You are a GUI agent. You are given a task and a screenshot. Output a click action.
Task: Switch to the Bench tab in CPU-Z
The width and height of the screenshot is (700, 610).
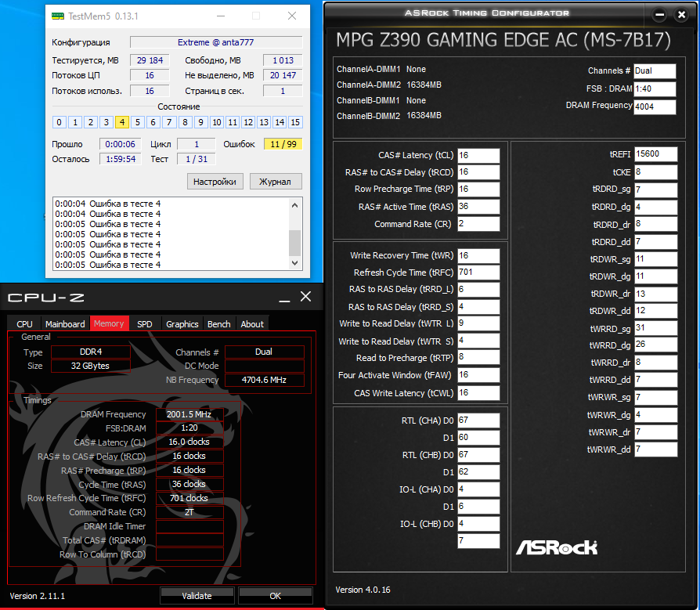(218, 324)
